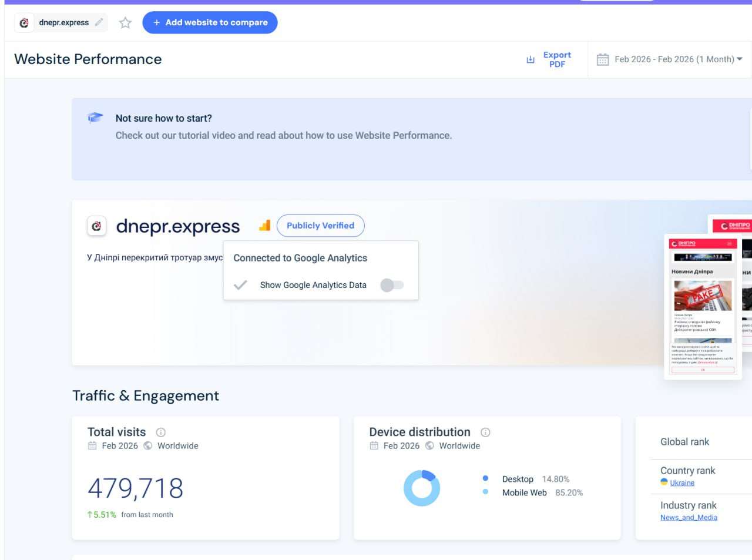Click the dnepr.express favicon in header chip
Screen dimensions: 752x560
tap(24, 23)
